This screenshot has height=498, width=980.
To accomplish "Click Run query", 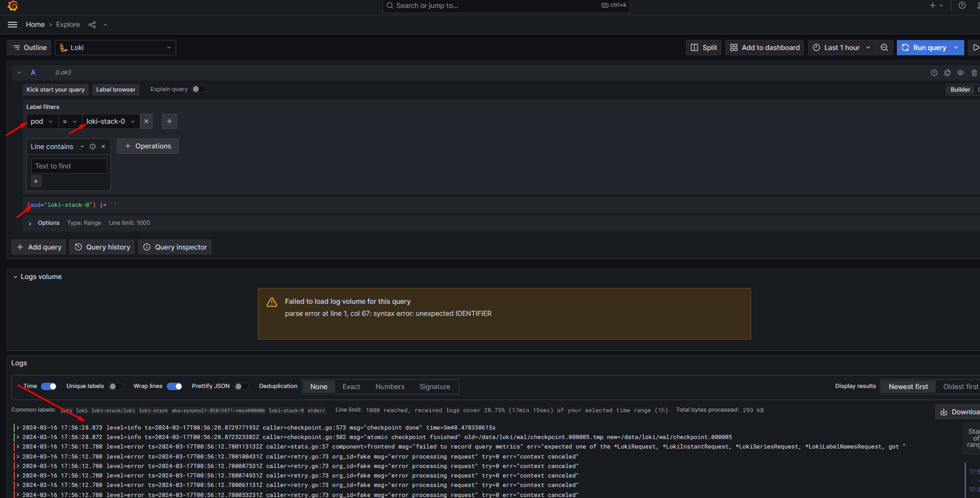I will 924,47.
